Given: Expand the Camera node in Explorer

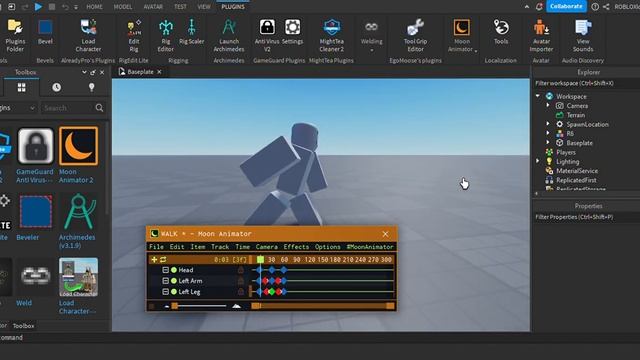Looking at the screenshot, I should pyautogui.click(x=548, y=105).
